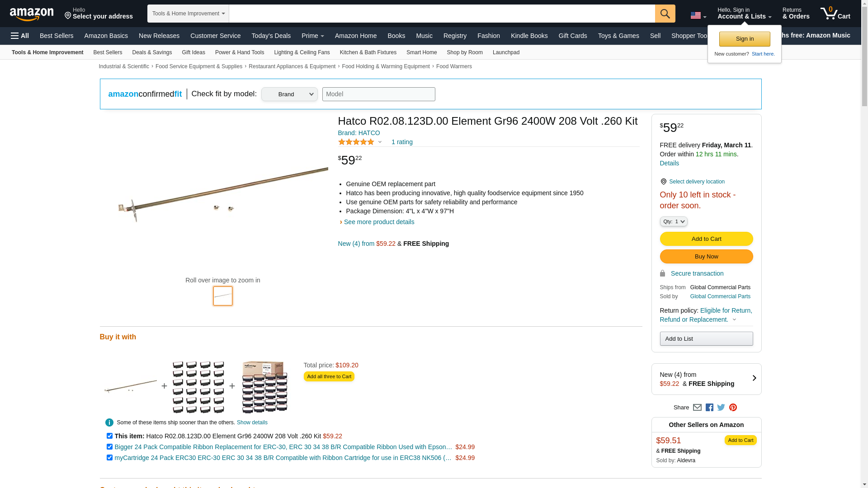Click the Amazon logo
The height and width of the screenshot is (488, 868).
click(x=32, y=14)
